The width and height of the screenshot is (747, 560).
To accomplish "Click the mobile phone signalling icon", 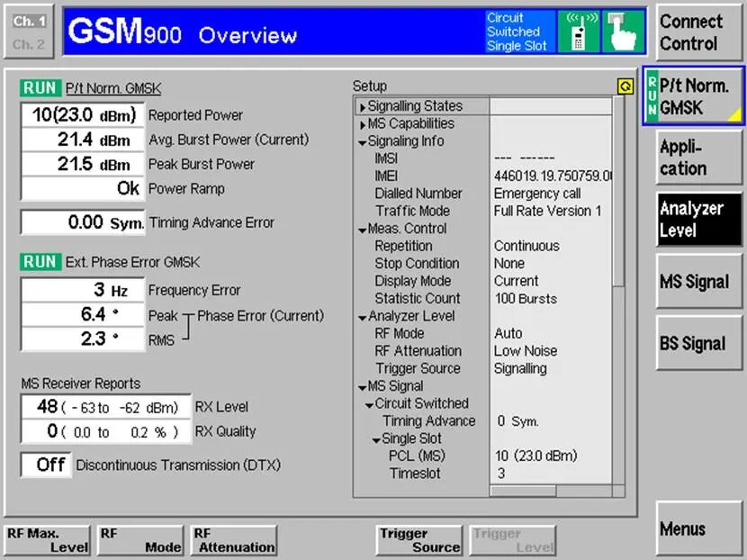I will pyautogui.click(x=579, y=32).
